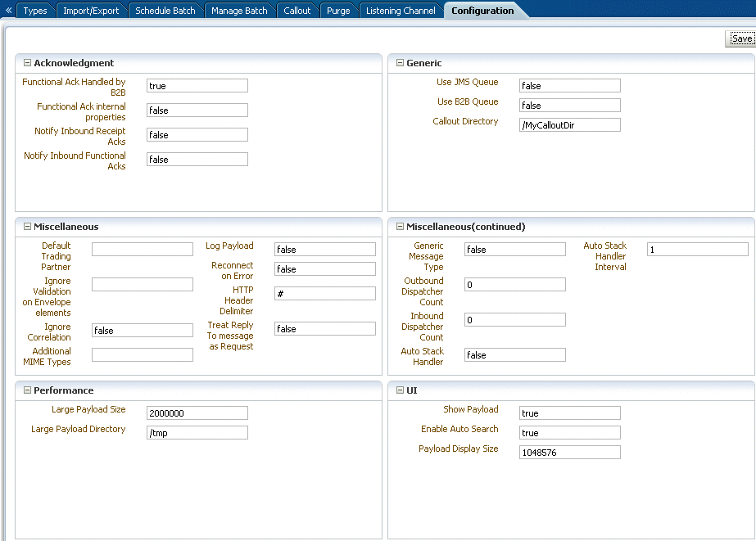Collapse the Performance section
This screenshot has height=541, width=756.
point(28,390)
